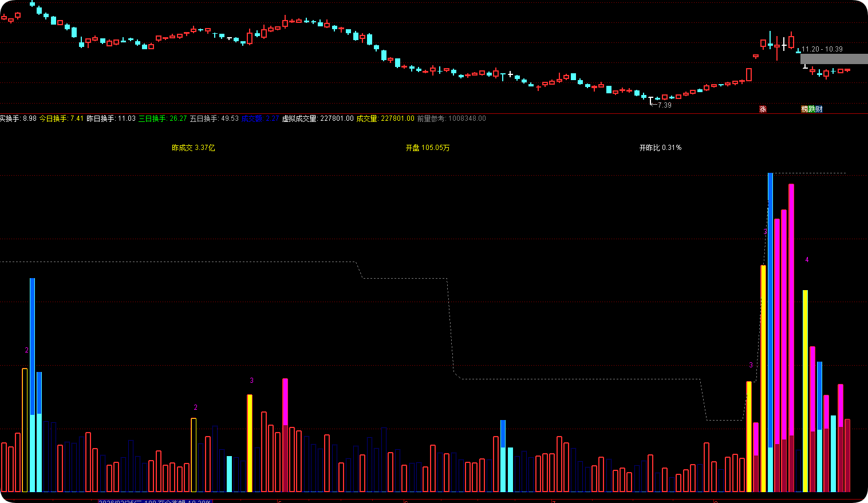Select the blue 成交额 indicator label
This screenshot has width=868, height=503.
coord(252,118)
